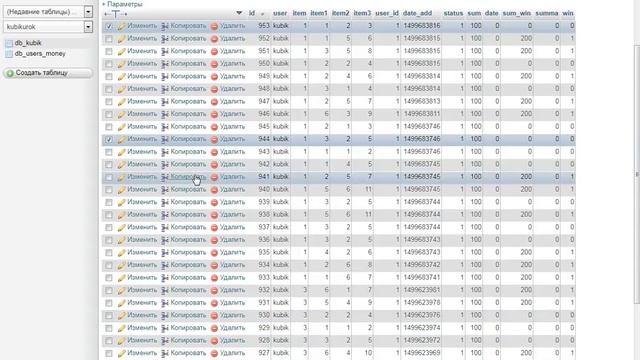This screenshot has width=640, height=360.
Task: Tick the checkbox for row 952
Action: 109,39
